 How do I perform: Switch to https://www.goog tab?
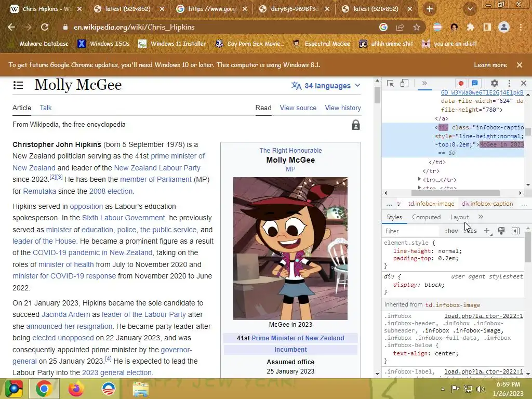coord(212,9)
